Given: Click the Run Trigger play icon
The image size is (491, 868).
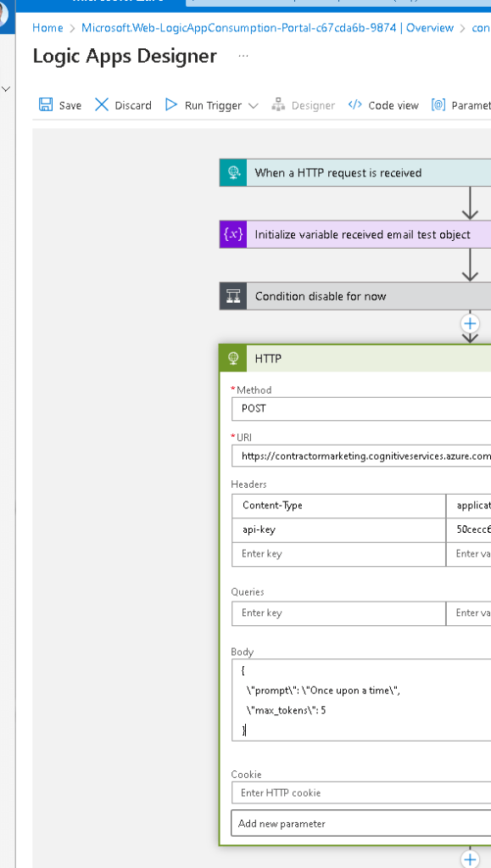Looking at the screenshot, I should [x=171, y=104].
